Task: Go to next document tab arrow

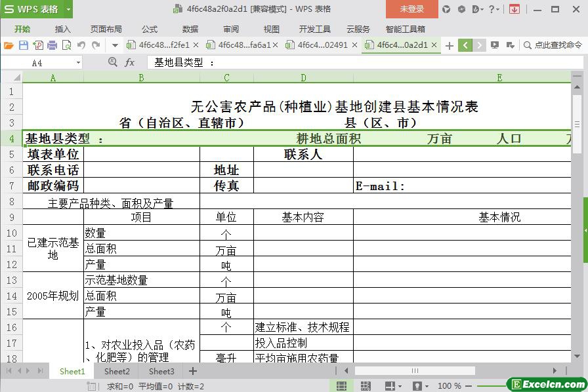Action: pos(479,45)
